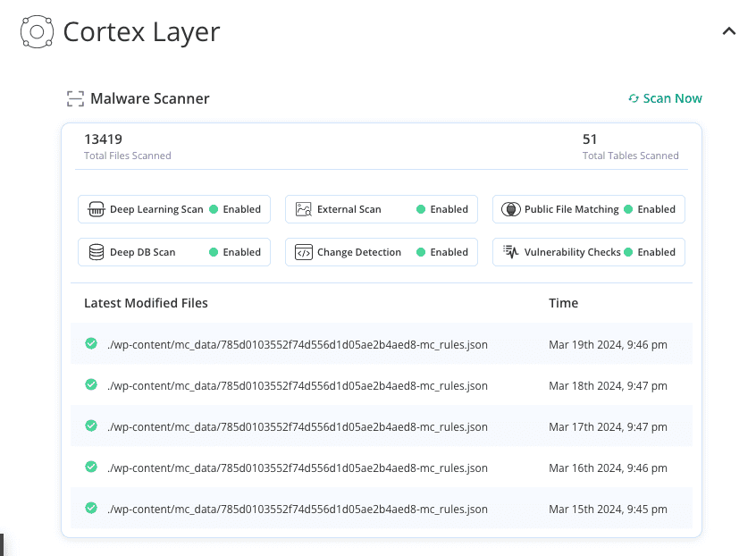Viewport: 756px width, 556px height.
Task: Click the 13419 total files count
Action: pyautogui.click(x=103, y=139)
